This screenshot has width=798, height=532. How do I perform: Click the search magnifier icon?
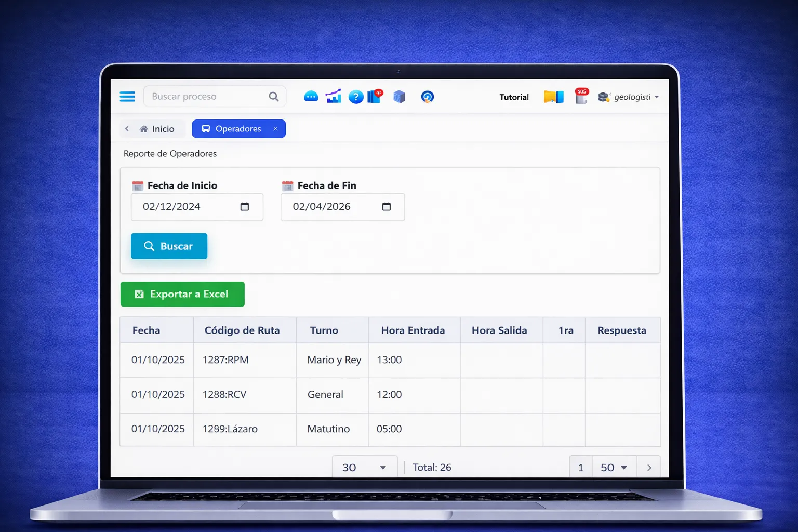273,97
